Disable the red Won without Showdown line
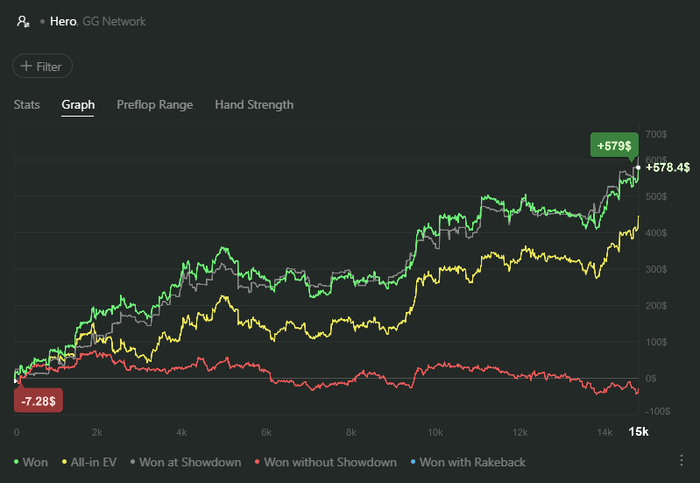Image resolution: width=700 pixels, height=483 pixels. coord(325,462)
